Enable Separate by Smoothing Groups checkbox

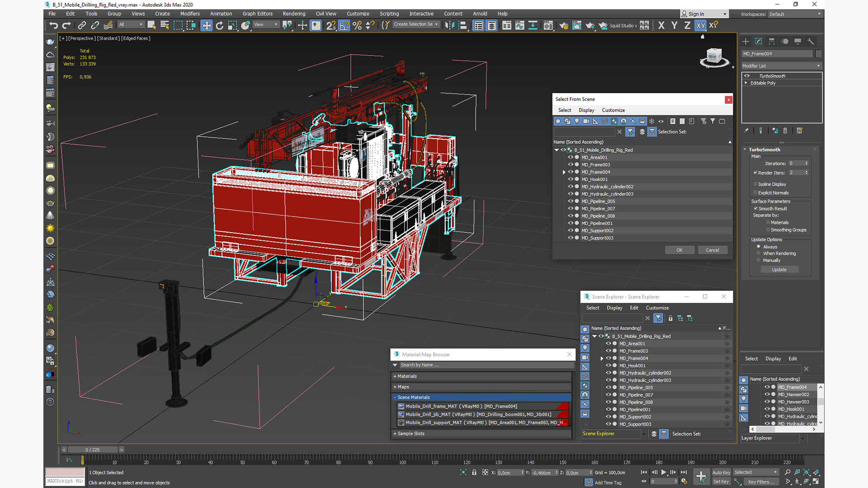(768, 230)
